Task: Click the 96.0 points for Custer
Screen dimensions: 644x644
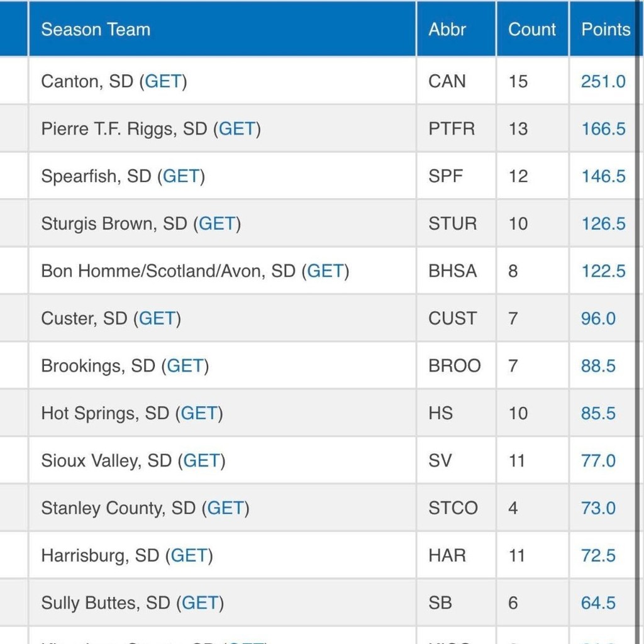Action: pos(598,318)
